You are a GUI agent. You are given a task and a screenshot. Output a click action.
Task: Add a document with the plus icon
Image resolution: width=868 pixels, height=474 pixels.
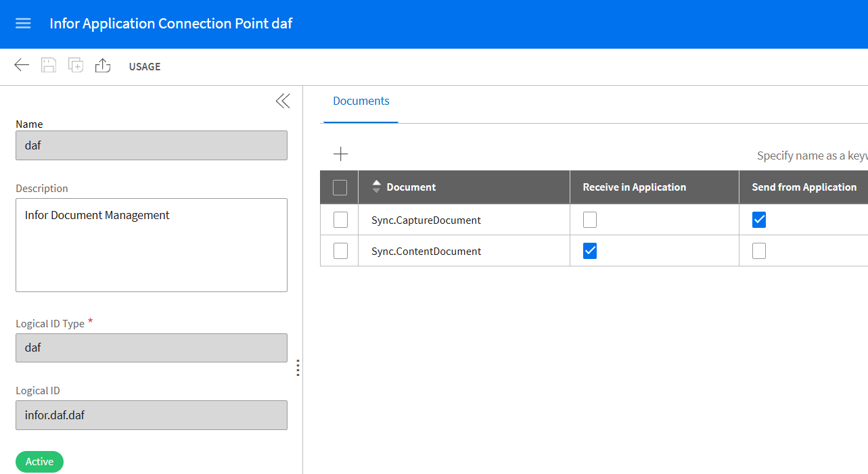pos(341,154)
